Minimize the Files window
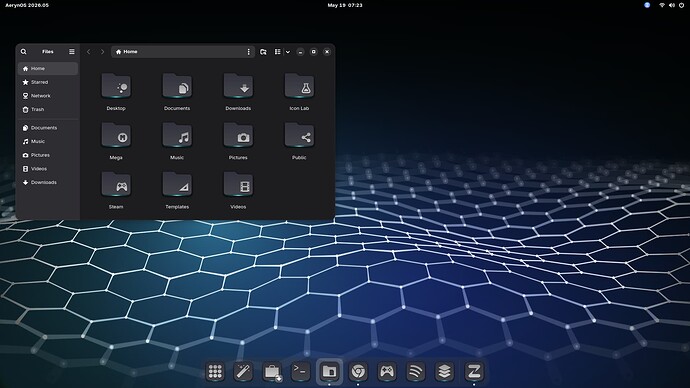This screenshot has height=388, width=690. [x=301, y=52]
